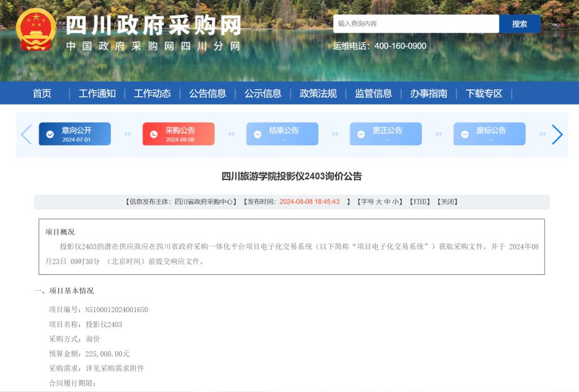
Task: Click the left carousel arrow
Action: click(x=27, y=135)
